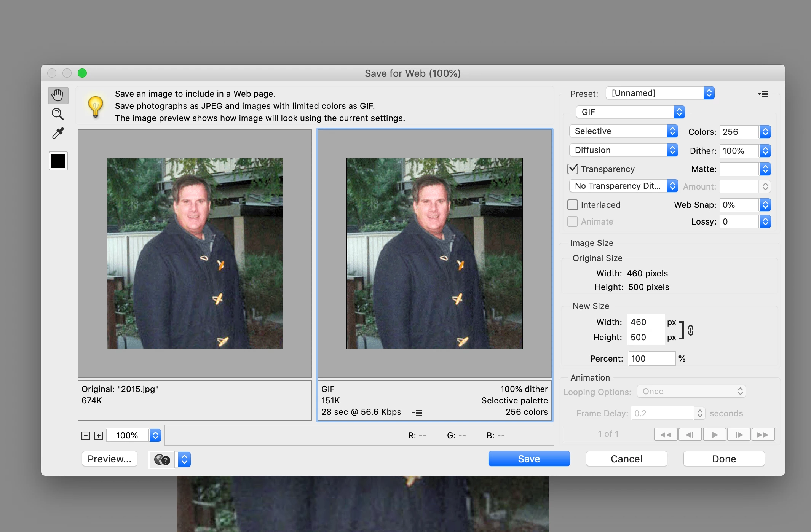
Task: Expand the Selective palette dropdown
Action: (x=623, y=131)
